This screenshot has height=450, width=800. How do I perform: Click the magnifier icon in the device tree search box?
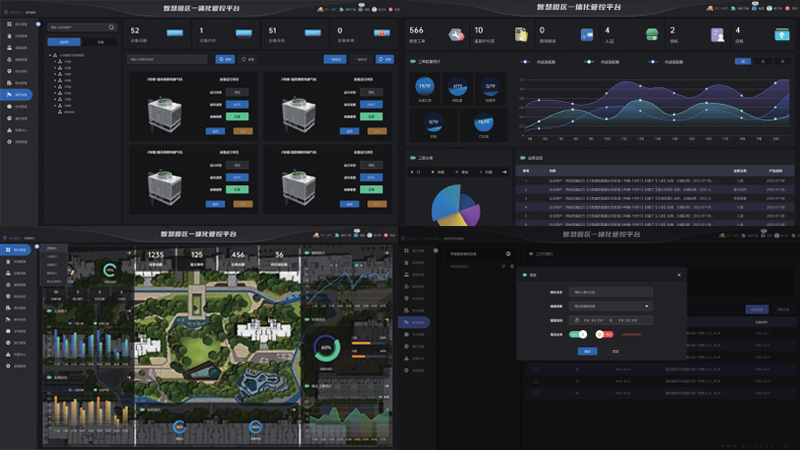pos(110,28)
